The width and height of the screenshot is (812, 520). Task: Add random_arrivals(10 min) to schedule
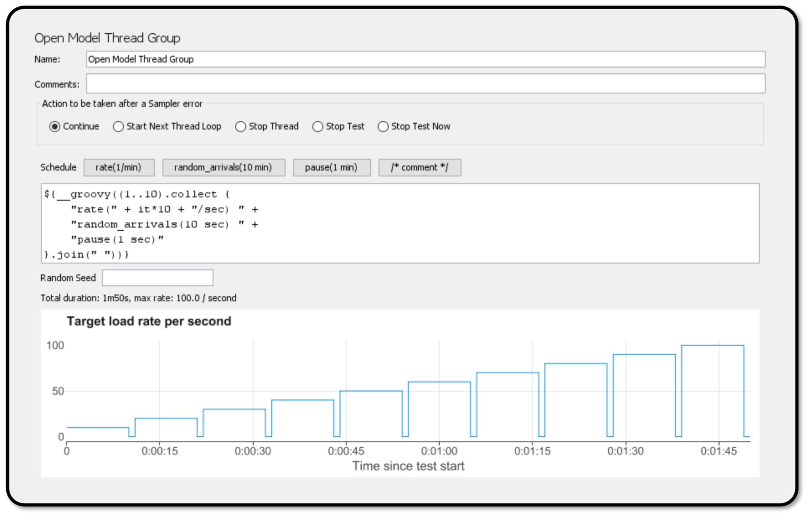point(224,167)
